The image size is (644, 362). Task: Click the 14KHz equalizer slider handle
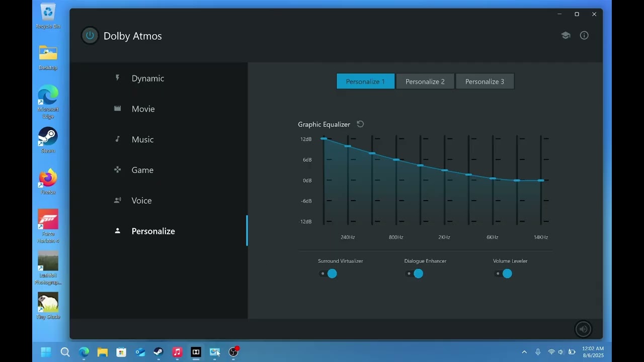(541, 180)
